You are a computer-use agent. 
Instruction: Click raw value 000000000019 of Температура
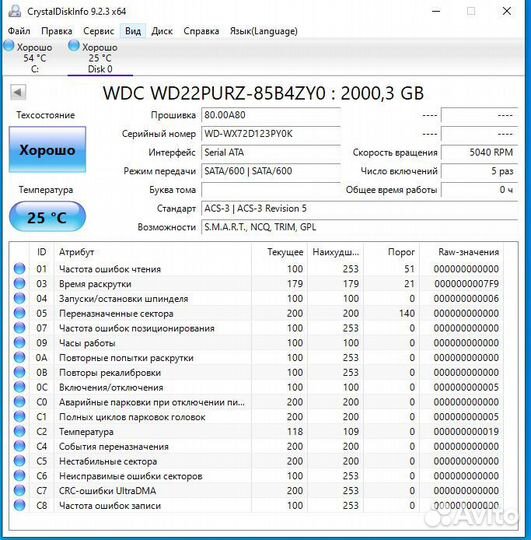pos(466,432)
